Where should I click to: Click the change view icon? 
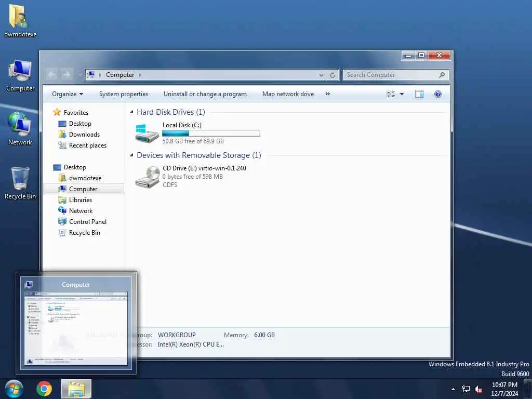(x=391, y=94)
